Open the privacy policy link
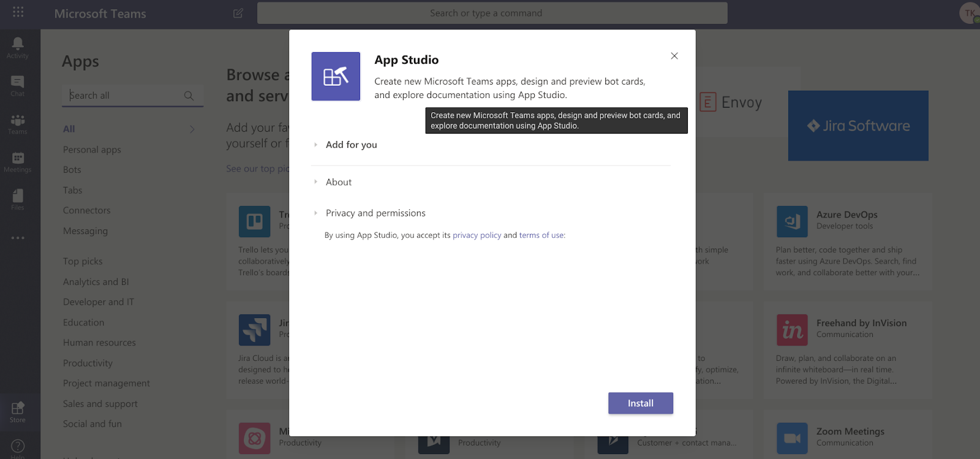 pyautogui.click(x=477, y=235)
